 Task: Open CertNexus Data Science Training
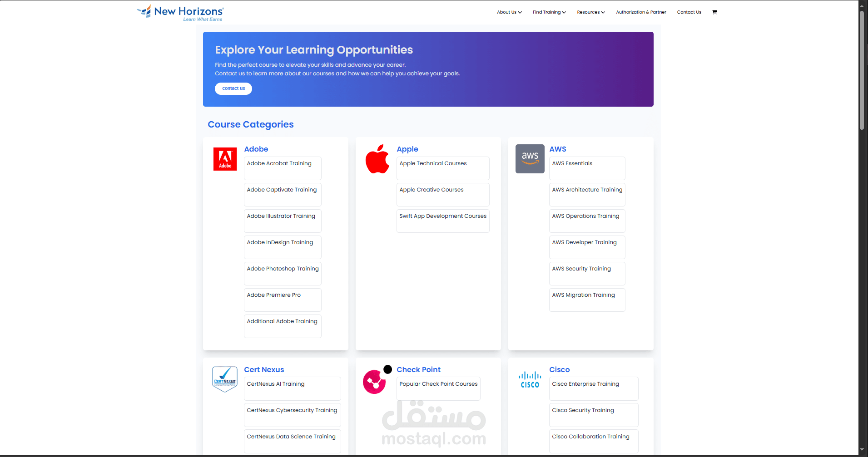[x=293, y=442]
